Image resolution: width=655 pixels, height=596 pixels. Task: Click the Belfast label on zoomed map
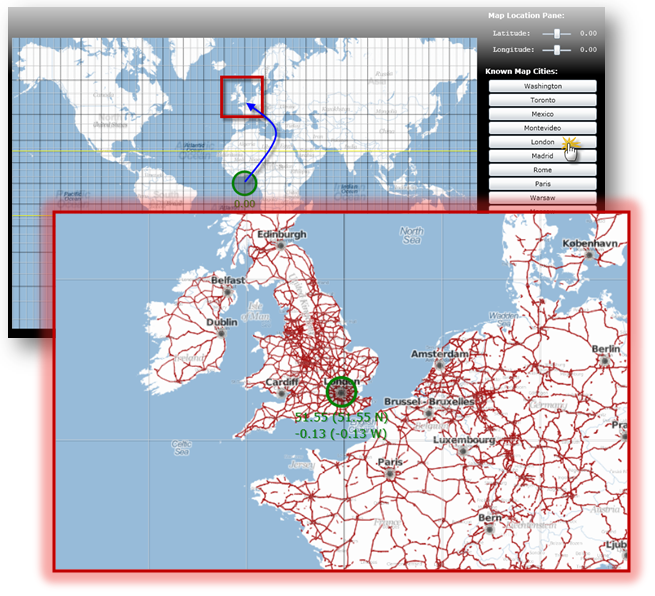coord(228,280)
